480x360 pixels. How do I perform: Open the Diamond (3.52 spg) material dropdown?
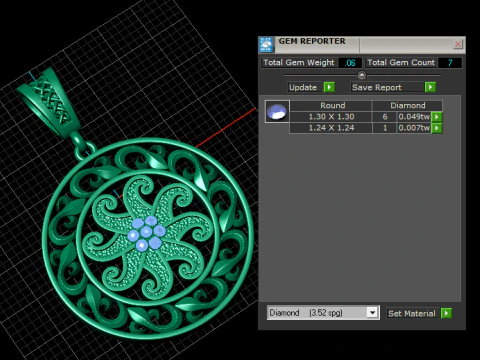[x=372, y=313]
